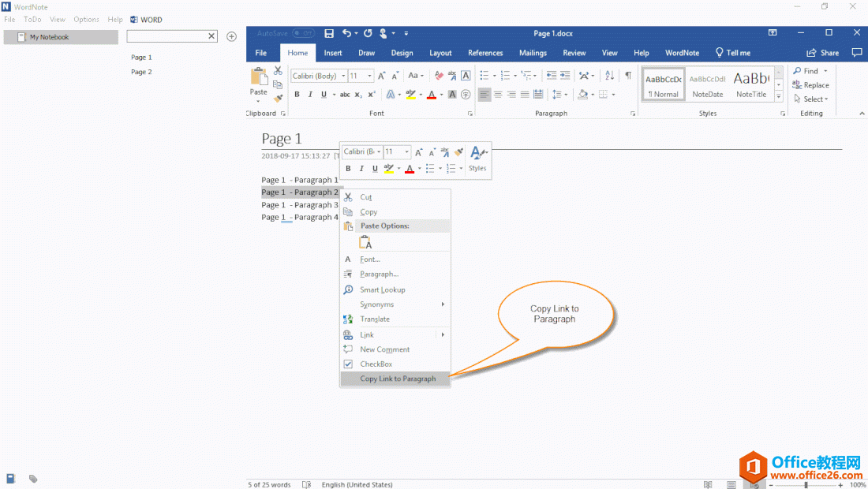This screenshot has width=868, height=489.
Task: Click the Share button
Action: click(822, 53)
